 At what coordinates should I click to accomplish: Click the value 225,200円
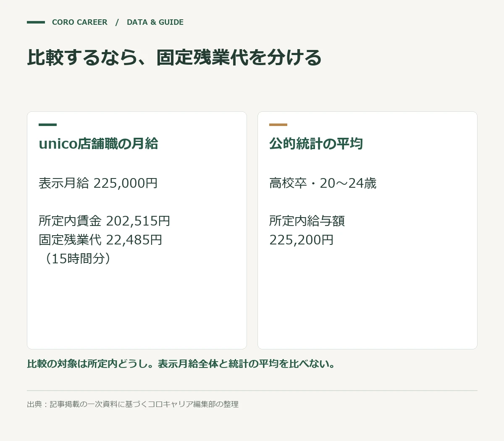tap(302, 240)
